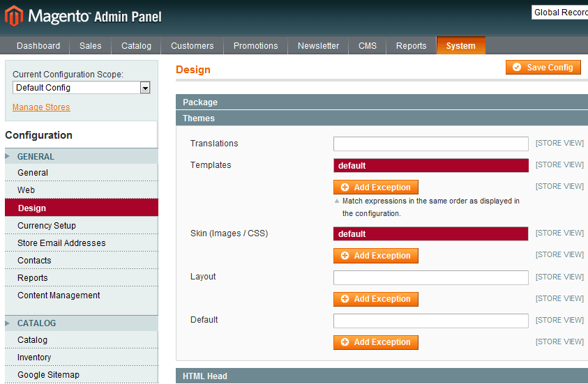Select Google Sitemap in sidebar
Image resolution: width=588 pixels, height=384 pixels.
[82, 375]
